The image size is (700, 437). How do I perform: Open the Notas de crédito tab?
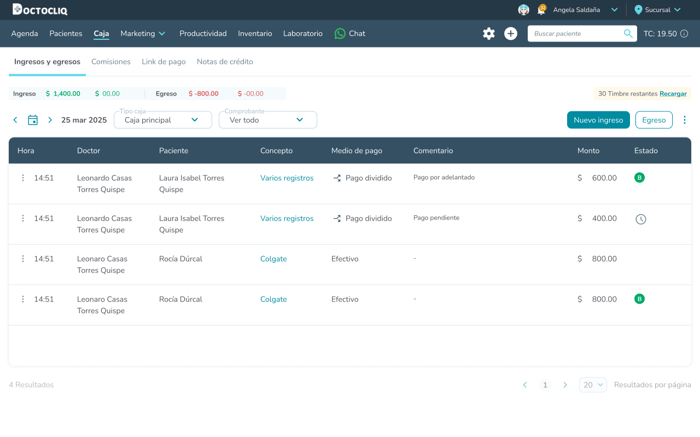coord(224,62)
